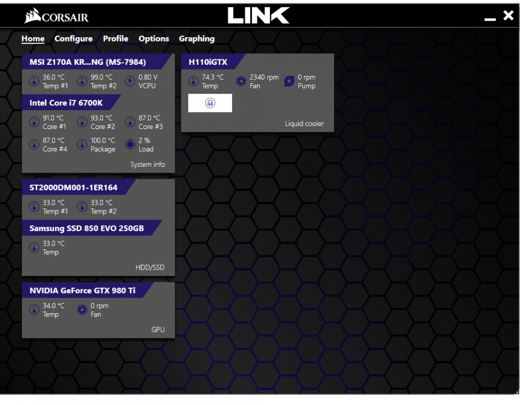
Task: Click the Liquid cooler label
Action: point(304,124)
